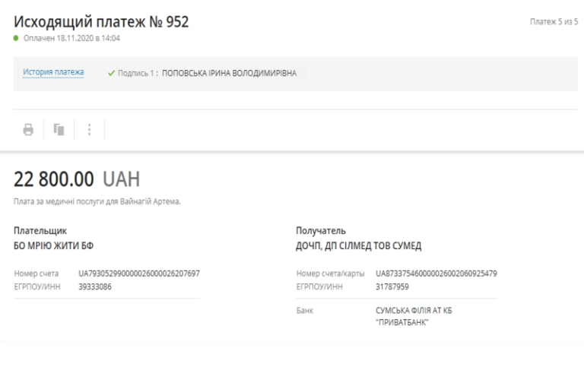Click the Оплачен 18.11.2020 status text

pyautogui.click(x=71, y=38)
